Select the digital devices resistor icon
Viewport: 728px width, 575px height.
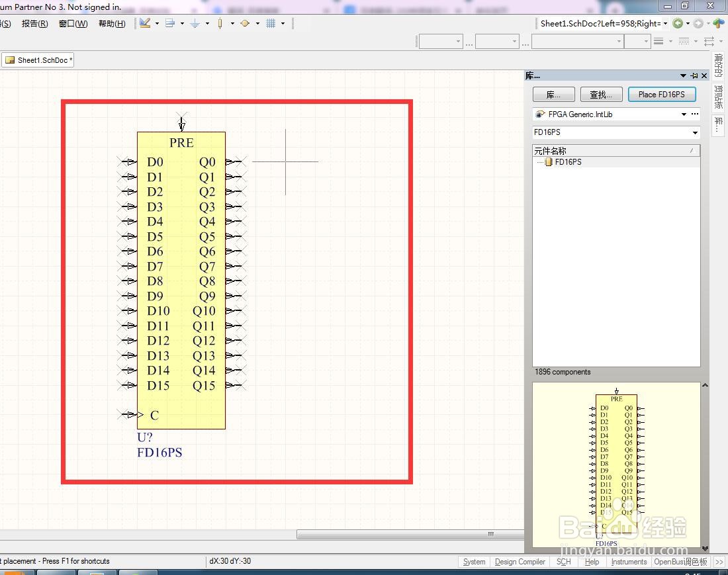click(220, 23)
